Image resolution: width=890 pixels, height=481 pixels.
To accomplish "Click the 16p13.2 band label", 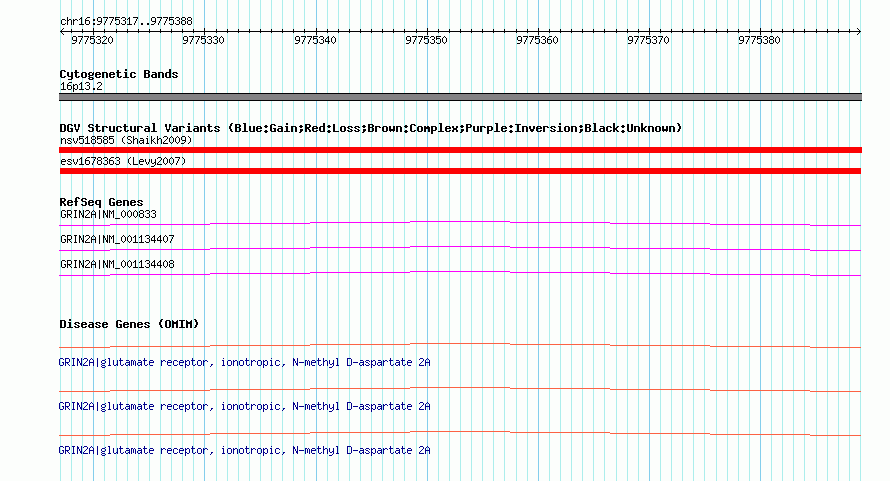I will coord(81,86).
